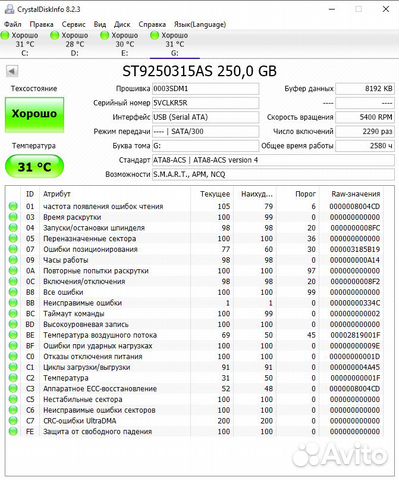Screen dimensions: 399x480
Task: Click status icon for Запуски/остановки шпинделя row
Action: 13,228
